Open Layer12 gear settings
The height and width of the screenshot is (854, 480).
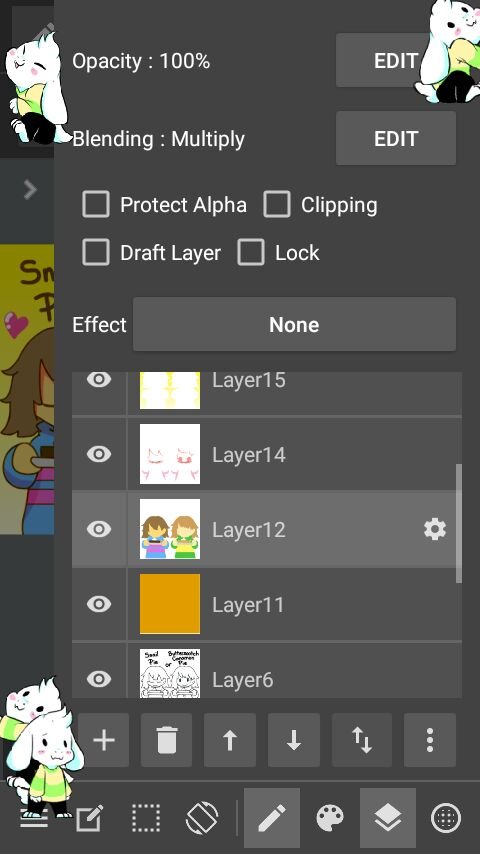[x=435, y=529]
